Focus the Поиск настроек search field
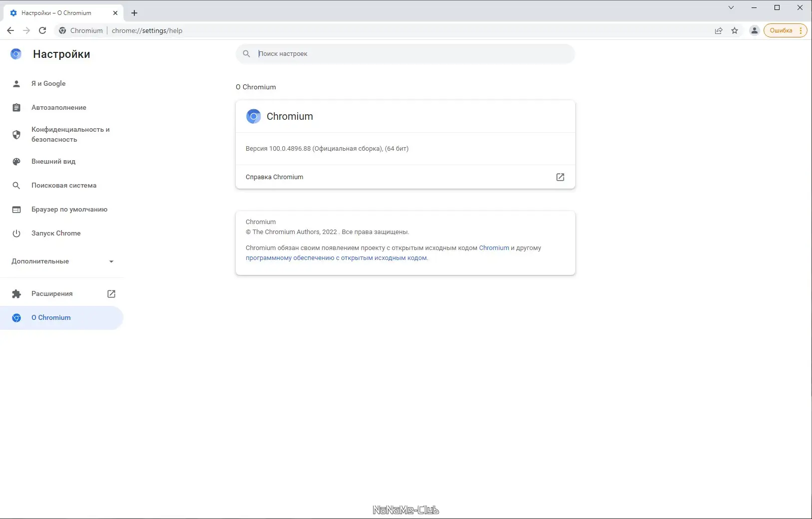Viewport: 812px width, 519px height. point(406,54)
